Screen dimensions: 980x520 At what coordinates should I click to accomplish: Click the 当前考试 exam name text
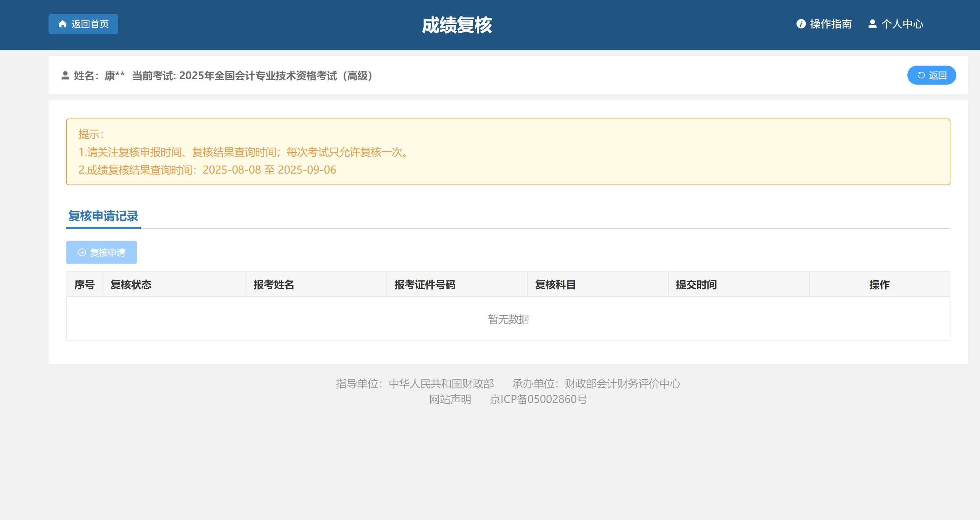pos(252,75)
